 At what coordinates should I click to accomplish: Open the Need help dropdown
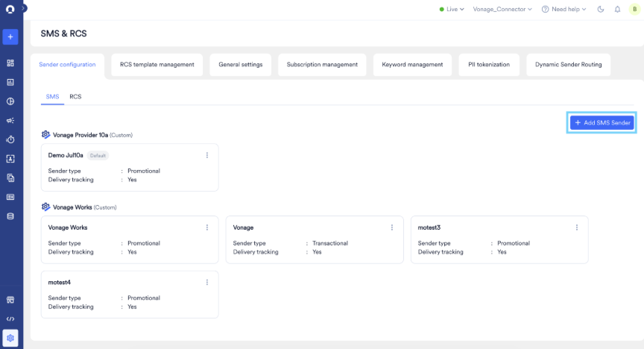tap(564, 9)
